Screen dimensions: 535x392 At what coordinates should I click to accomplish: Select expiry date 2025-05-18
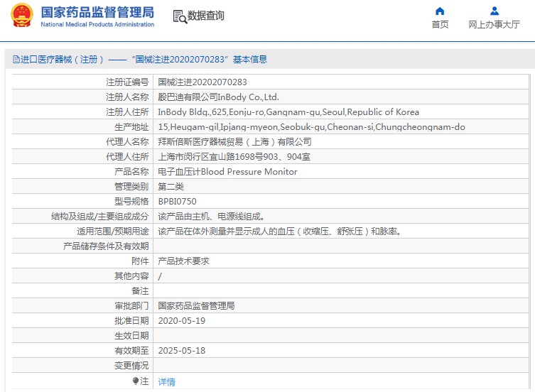[x=181, y=351]
